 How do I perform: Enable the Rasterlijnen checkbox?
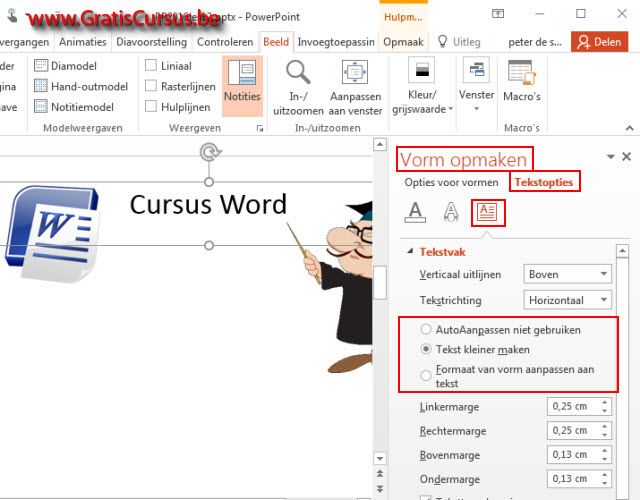pos(151,86)
